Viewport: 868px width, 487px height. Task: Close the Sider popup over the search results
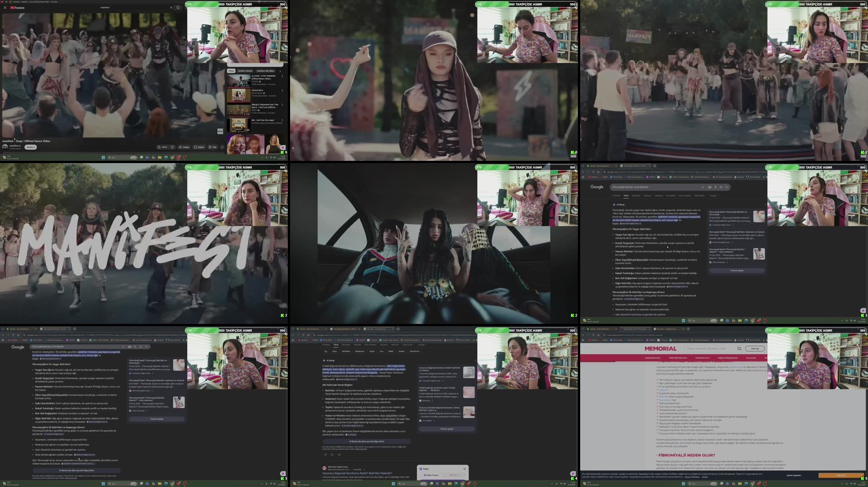[x=465, y=469]
